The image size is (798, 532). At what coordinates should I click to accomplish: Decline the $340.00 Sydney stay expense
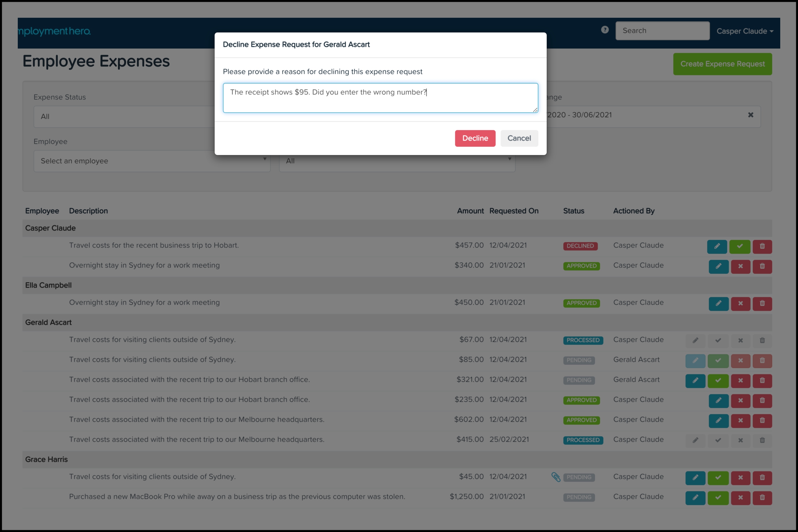pos(740,266)
